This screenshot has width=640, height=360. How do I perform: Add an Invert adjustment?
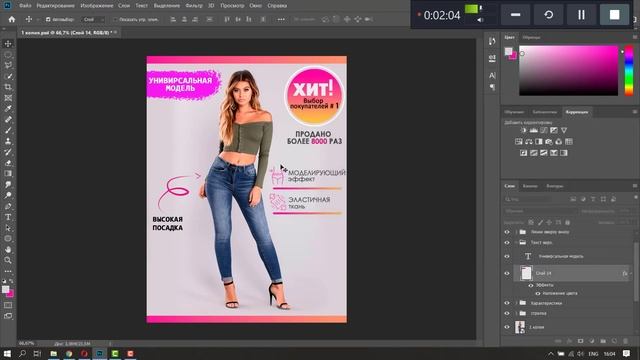(524, 153)
